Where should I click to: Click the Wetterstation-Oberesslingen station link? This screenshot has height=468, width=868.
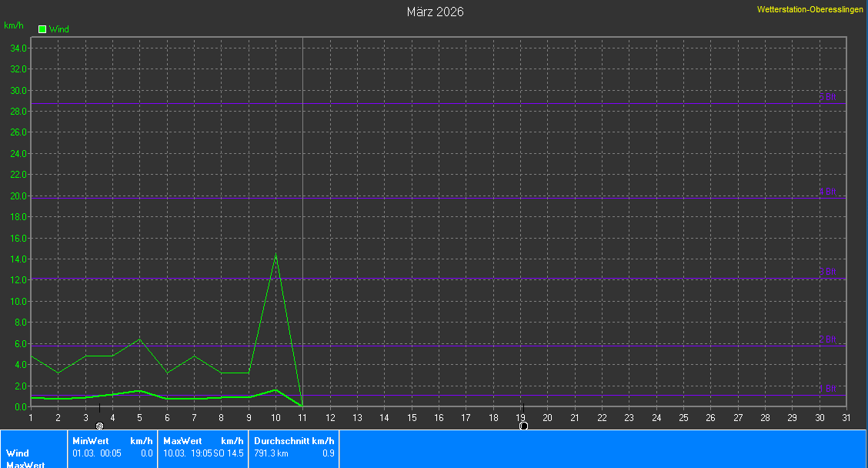click(x=810, y=9)
